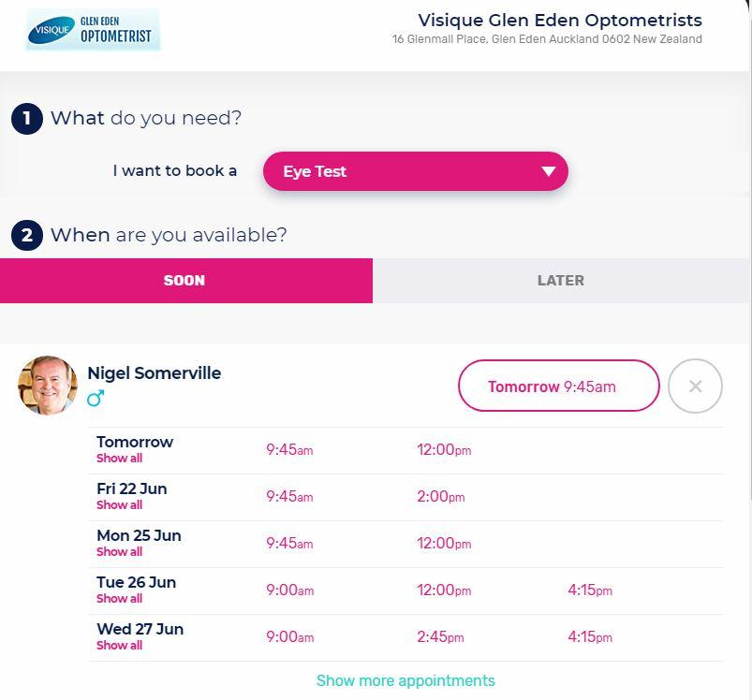Book 9:45am on Mon 25 Jun

click(289, 544)
